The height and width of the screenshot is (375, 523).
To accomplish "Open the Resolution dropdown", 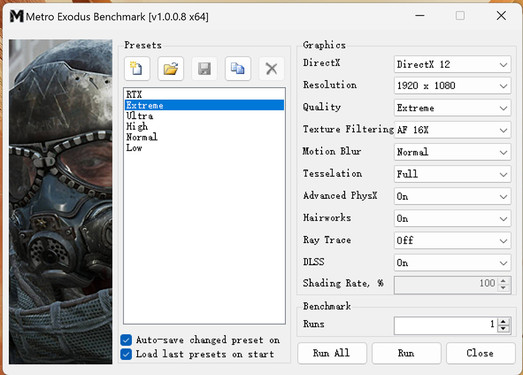I will click(x=452, y=86).
